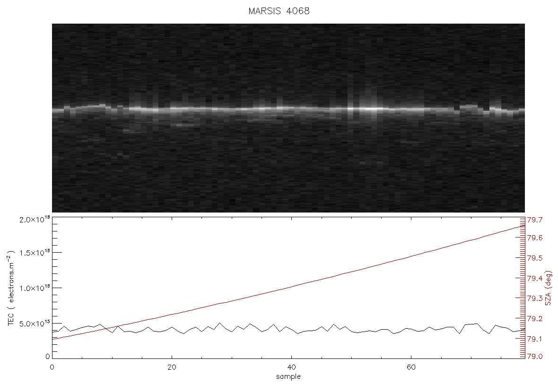Screen dimensions: 558x392
Task: Click the 1.0×10^16 TEC tick label
Action: [35, 288]
